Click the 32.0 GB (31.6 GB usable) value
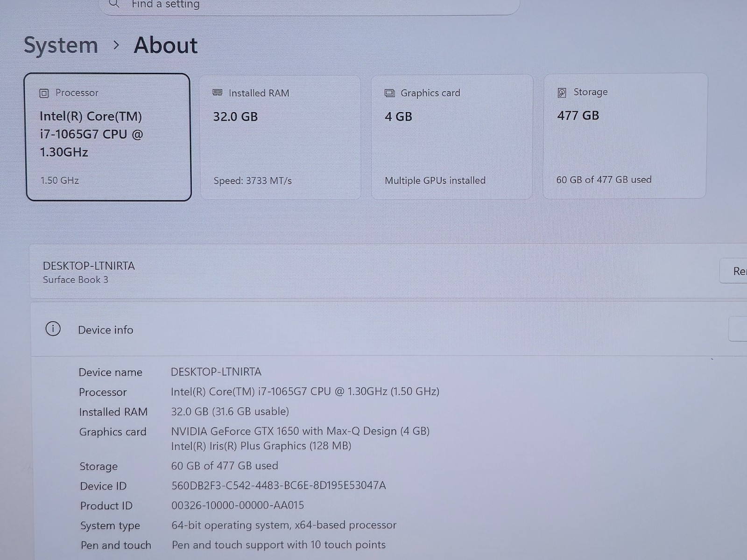The image size is (747, 560). (230, 412)
